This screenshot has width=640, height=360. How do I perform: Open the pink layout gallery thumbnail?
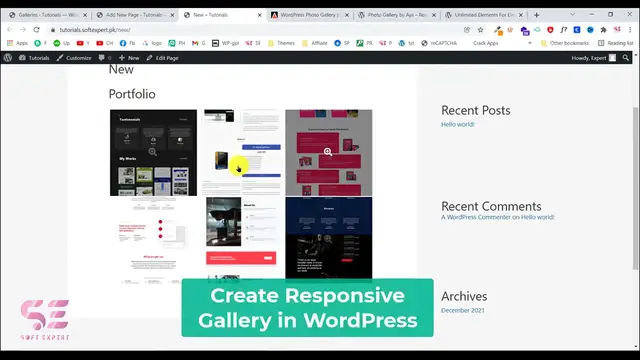point(329,153)
